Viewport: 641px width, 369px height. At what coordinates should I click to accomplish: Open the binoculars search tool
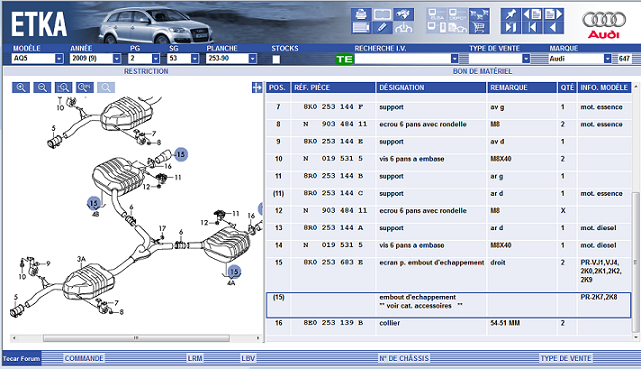(x=403, y=14)
